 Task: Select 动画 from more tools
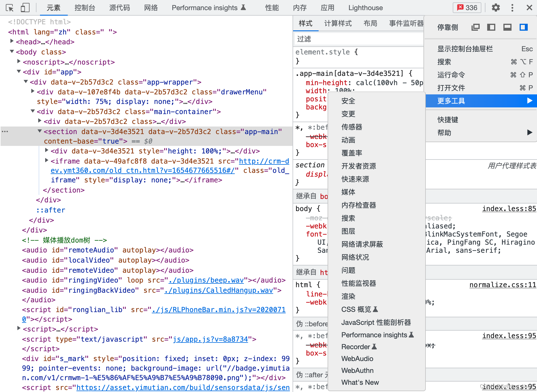pyautogui.click(x=377, y=140)
